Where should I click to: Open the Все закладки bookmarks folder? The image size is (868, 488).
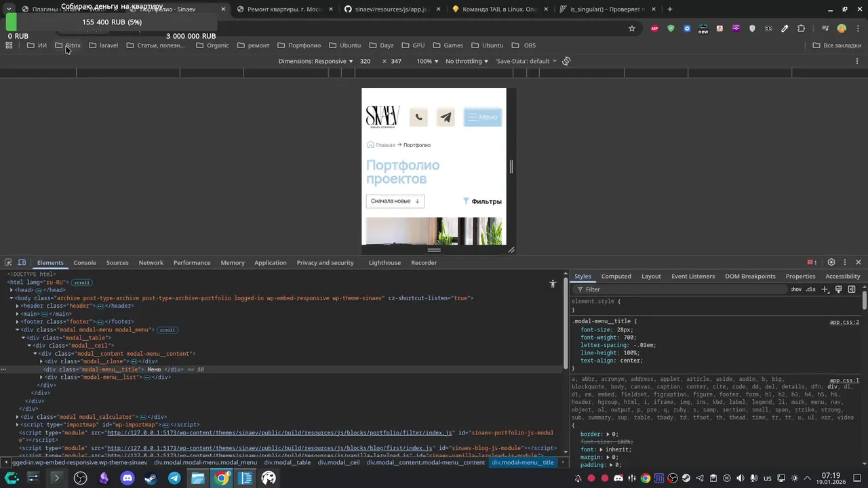tap(837, 45)
